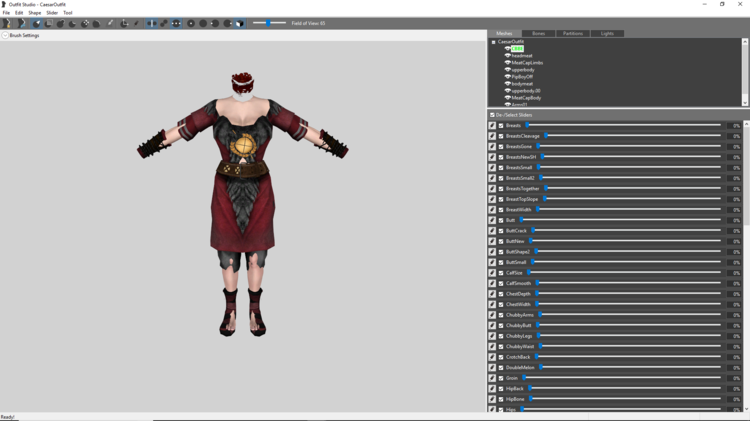Switch to the Partitions tab
The image size is (750, 421).
(x=573, y=33)
